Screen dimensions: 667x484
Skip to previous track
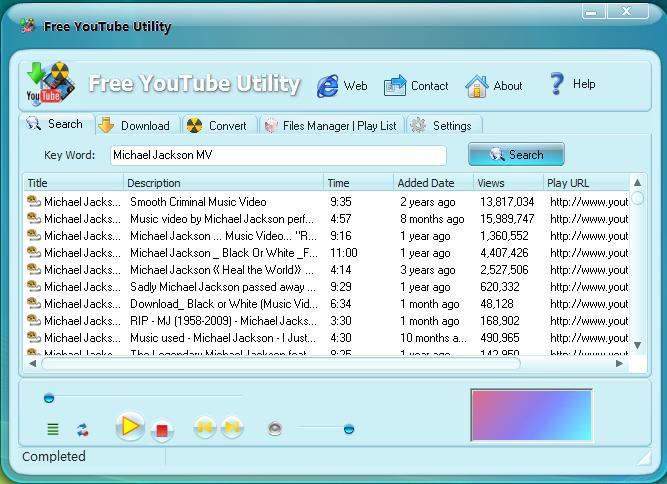click(x=205, y=427)
